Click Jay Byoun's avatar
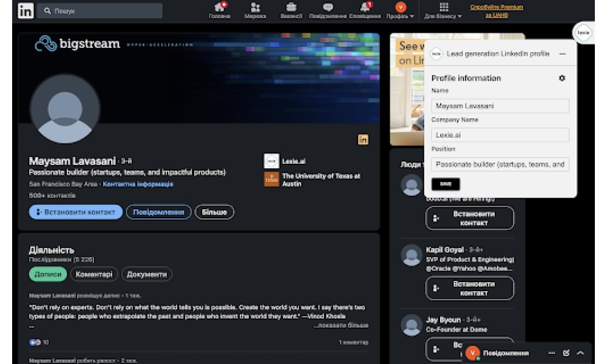 [x=411, y=325]
